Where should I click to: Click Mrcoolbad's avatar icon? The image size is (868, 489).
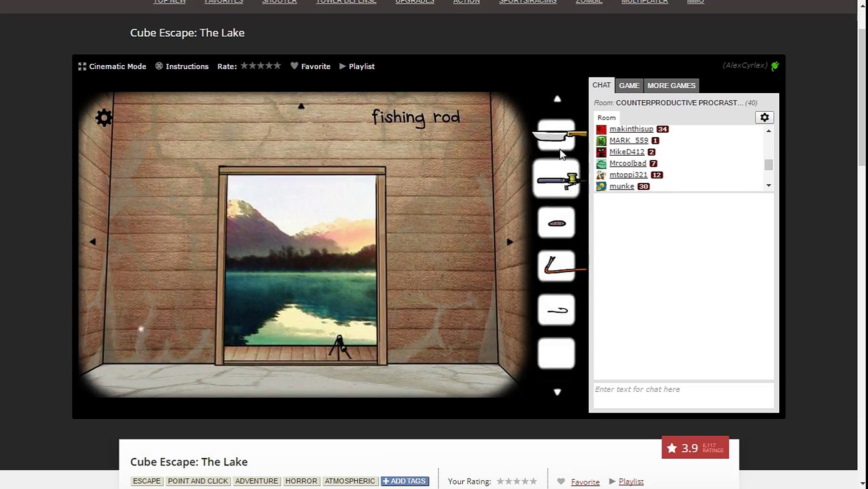[601, 163]
